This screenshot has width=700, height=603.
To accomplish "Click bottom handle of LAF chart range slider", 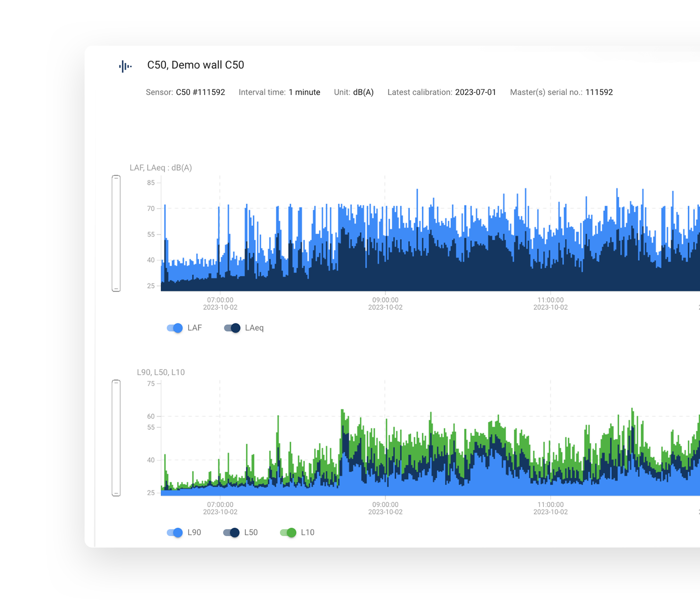I will pos(116,289).
